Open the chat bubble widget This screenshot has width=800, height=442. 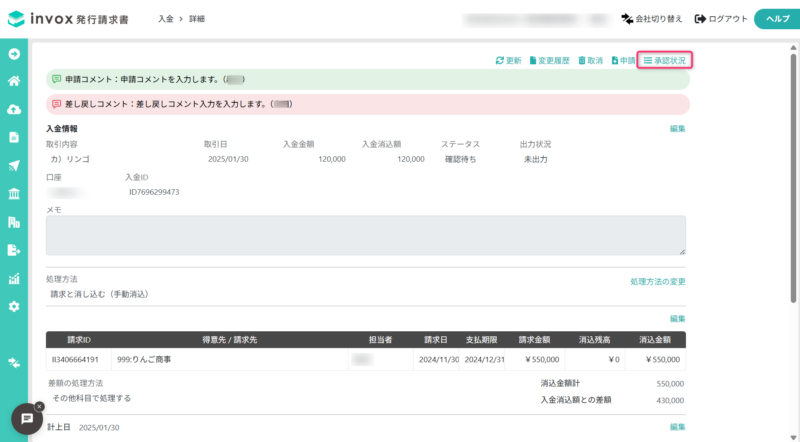pos(27,419)
